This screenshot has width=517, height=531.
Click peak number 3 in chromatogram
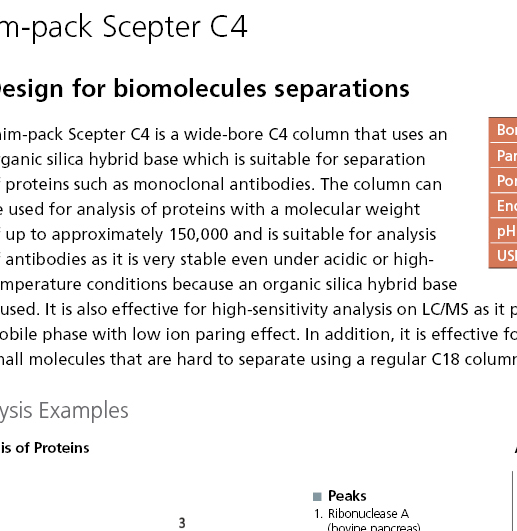tap(182, 523)
